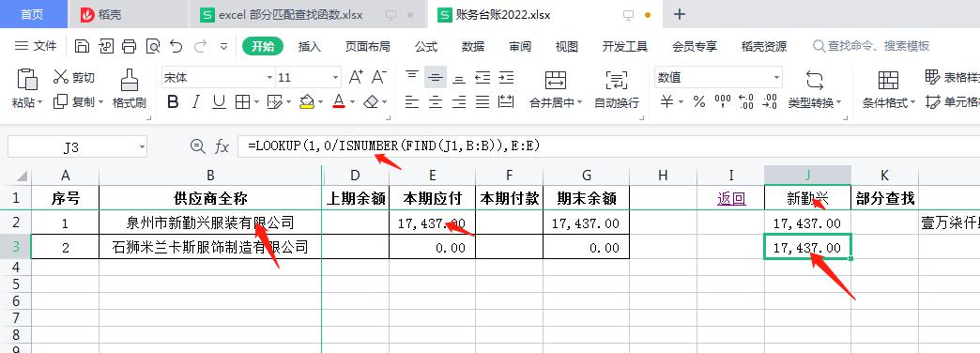Expand the Name Box J3 dropdown
This screenshot has height=353, width=980.
pyautogui.click(x=143, y=147)
